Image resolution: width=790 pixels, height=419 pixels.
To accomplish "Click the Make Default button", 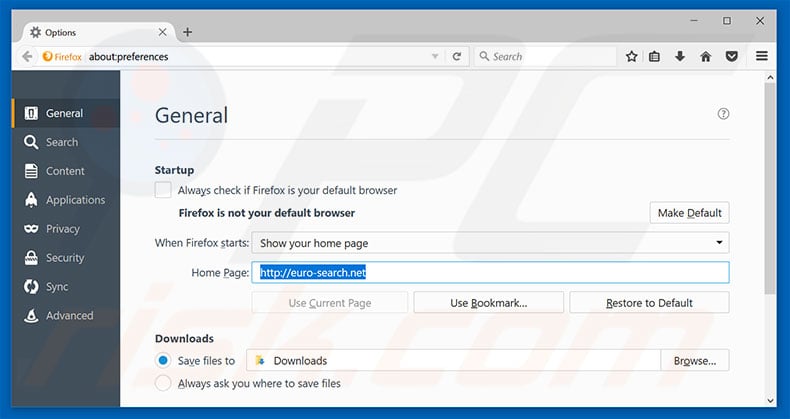I will tap(689, 213).
